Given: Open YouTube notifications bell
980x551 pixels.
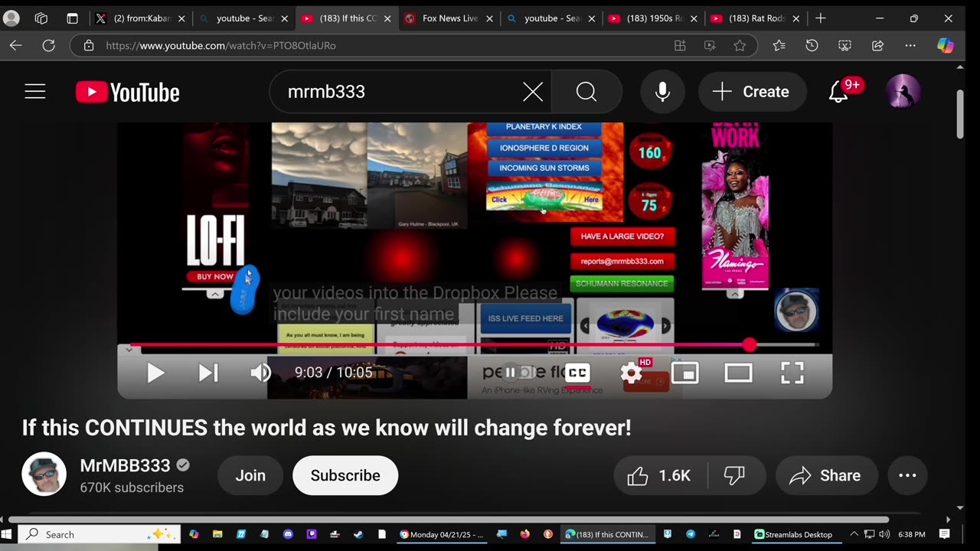Looking at the screenshot, I should point(839,92).
